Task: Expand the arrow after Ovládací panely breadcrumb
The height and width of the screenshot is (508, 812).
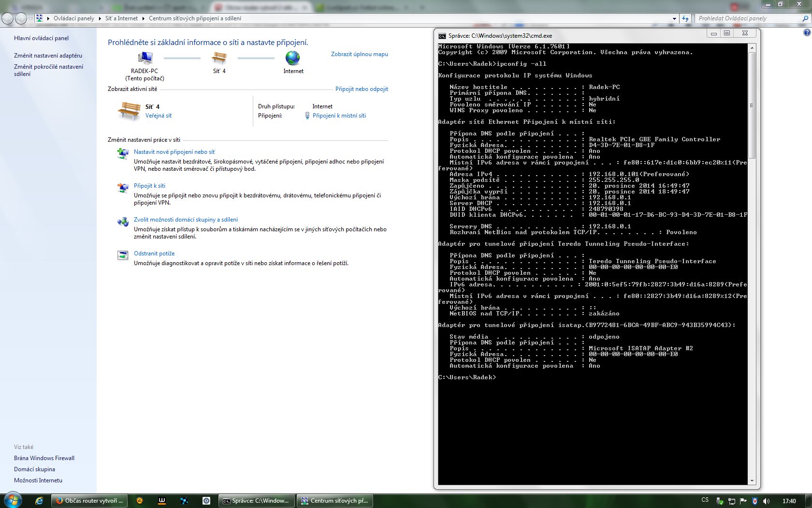Action: (x=100, y=18)
